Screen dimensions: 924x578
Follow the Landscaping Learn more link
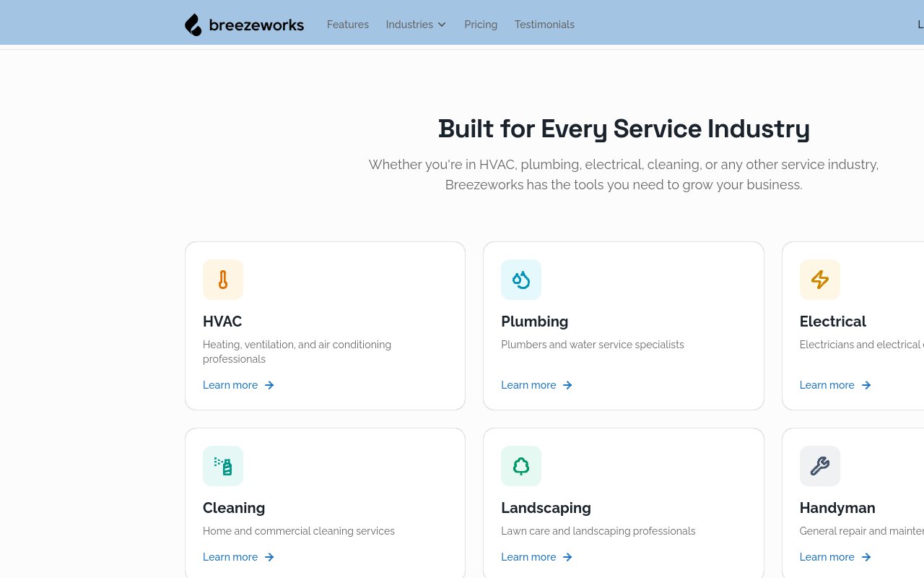coord(537,557)
